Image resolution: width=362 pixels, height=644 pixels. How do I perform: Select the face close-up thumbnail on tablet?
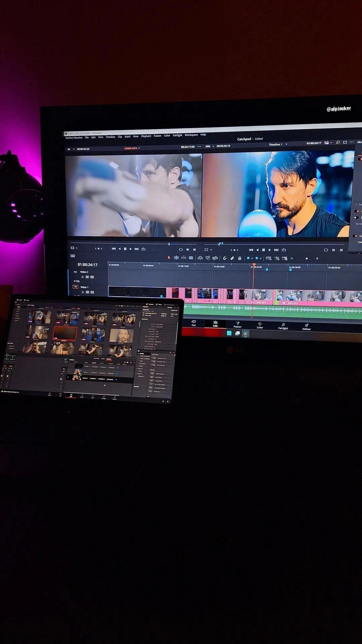pyautogui.click(x=121, y=335)
